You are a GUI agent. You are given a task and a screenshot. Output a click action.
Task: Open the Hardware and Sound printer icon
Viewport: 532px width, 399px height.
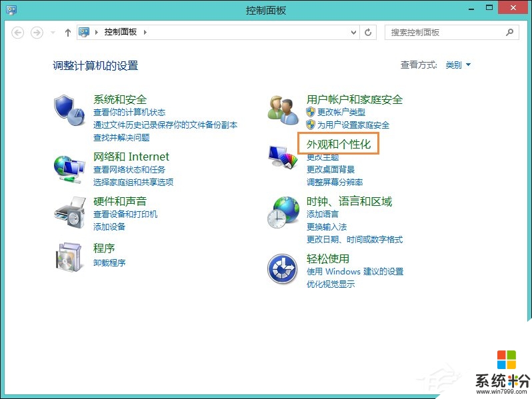(x=69, y=212)
